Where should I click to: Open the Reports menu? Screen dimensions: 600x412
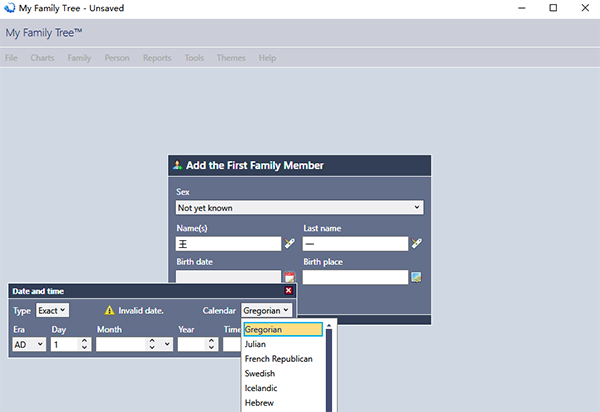[157, 58]
